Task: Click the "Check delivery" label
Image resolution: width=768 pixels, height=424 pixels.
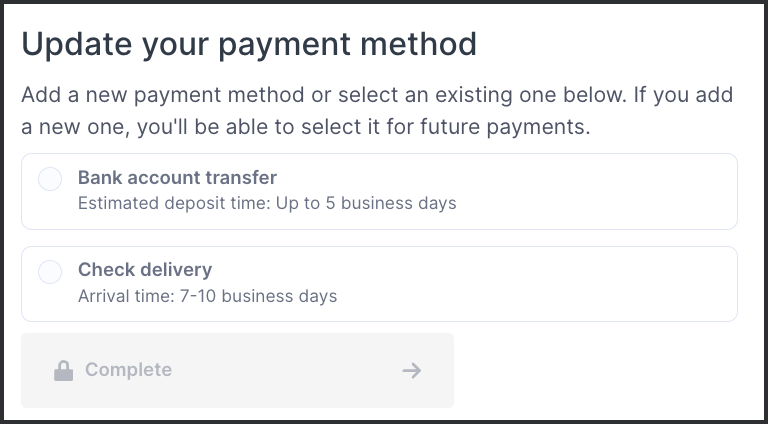Action: pyautogui.click(x=145, y=270)
